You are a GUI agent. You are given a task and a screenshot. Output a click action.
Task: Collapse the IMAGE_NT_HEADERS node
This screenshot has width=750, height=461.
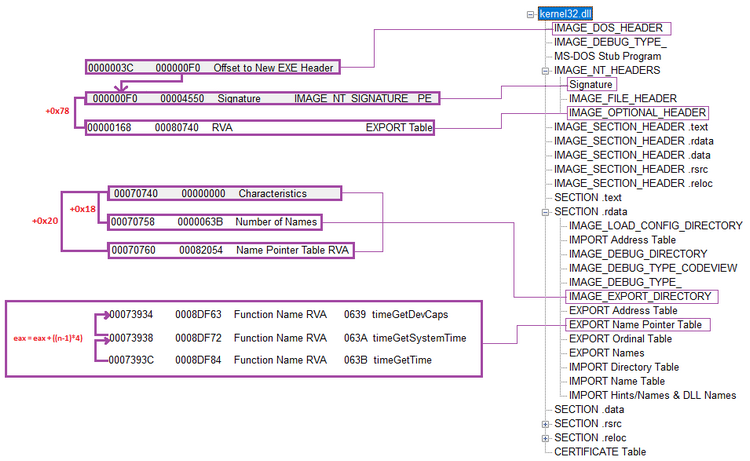[x=545, y=71]
